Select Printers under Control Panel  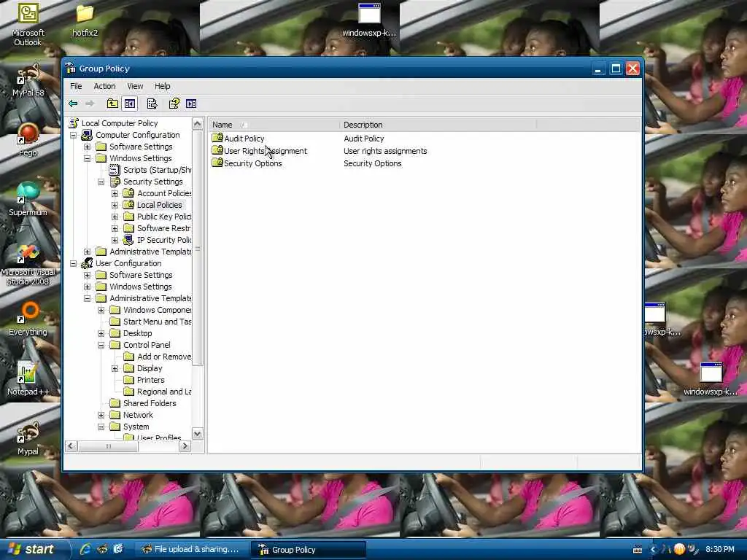click(x=150, y=380)
